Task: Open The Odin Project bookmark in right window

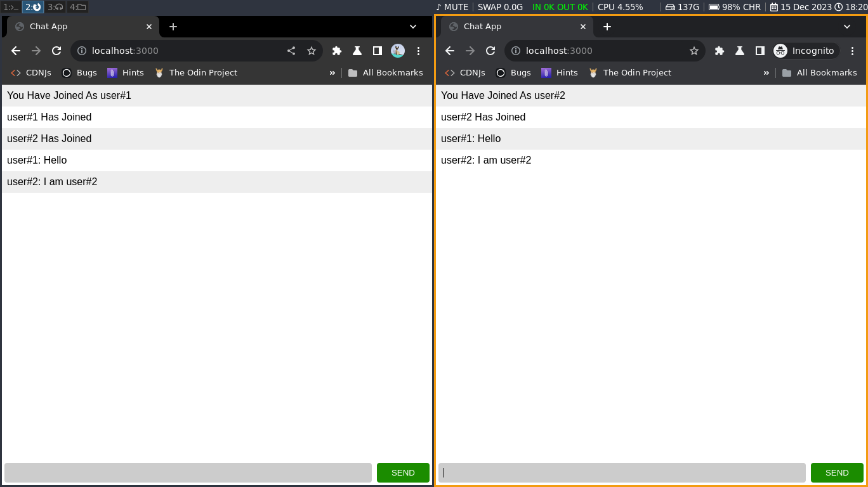Action: [636, 73]
